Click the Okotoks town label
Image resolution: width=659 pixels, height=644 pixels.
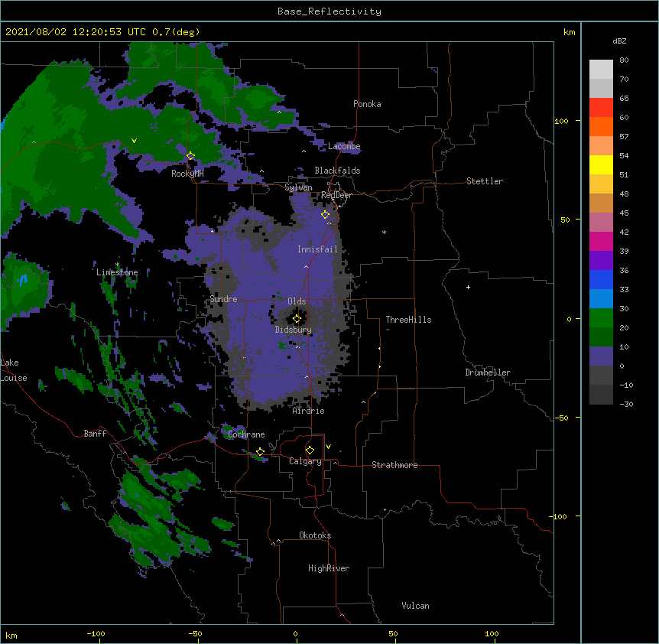coord(315,535)
